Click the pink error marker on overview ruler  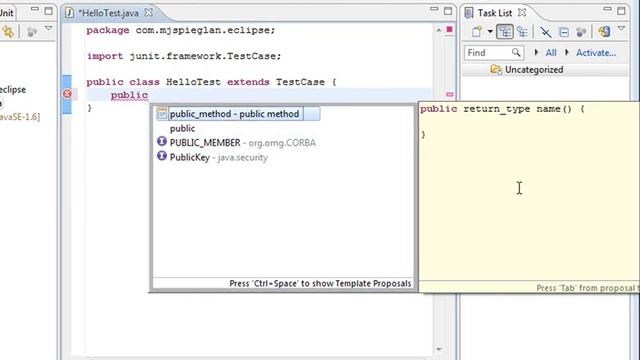(449, 94)
